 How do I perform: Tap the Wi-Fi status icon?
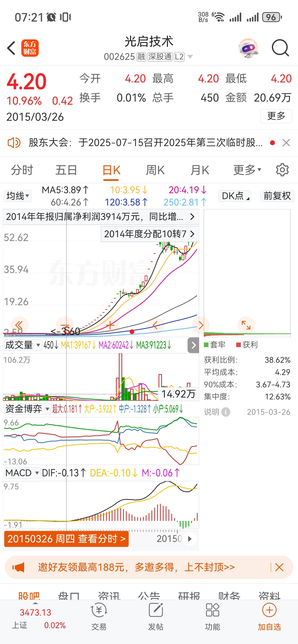click(218, 17)
